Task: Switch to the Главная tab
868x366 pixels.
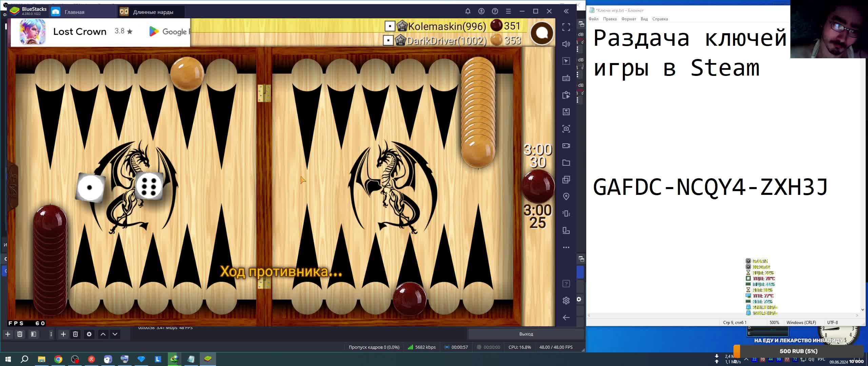Action: pyautogui.click(x=75, y=12)
